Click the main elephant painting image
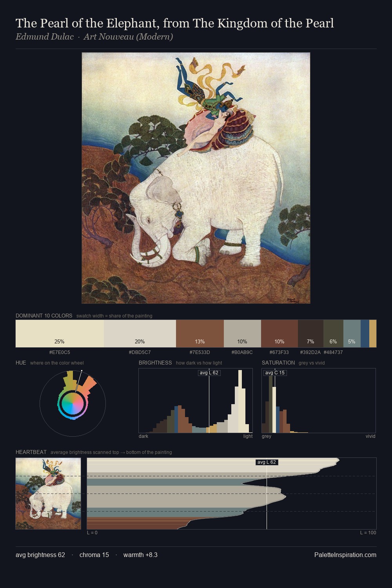Viewport: 392px width, 588px height. [x=196, y=178]
